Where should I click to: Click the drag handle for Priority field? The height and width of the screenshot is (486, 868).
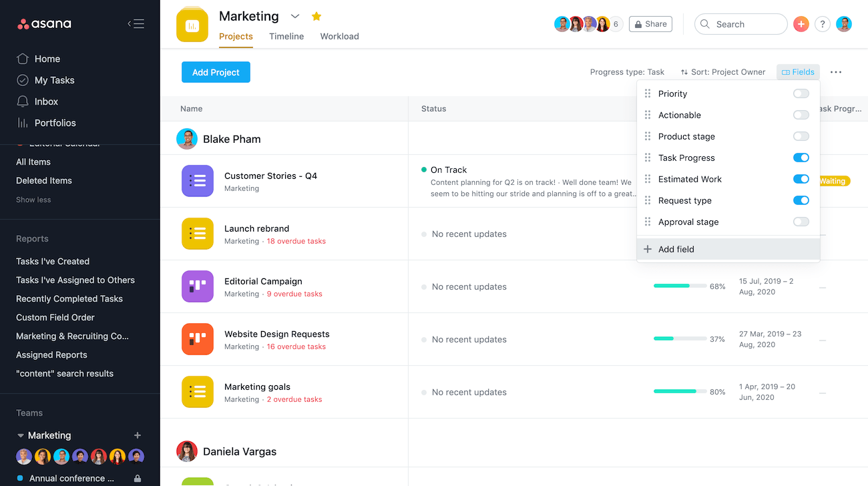click(x=648, y=93)
